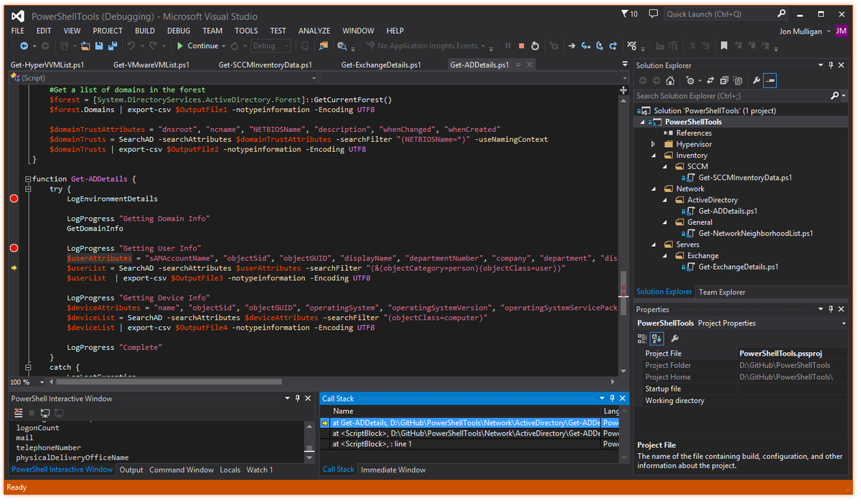861x504 pixels.
Task: Click the Step Over debug icon
Action: point(599,46)
